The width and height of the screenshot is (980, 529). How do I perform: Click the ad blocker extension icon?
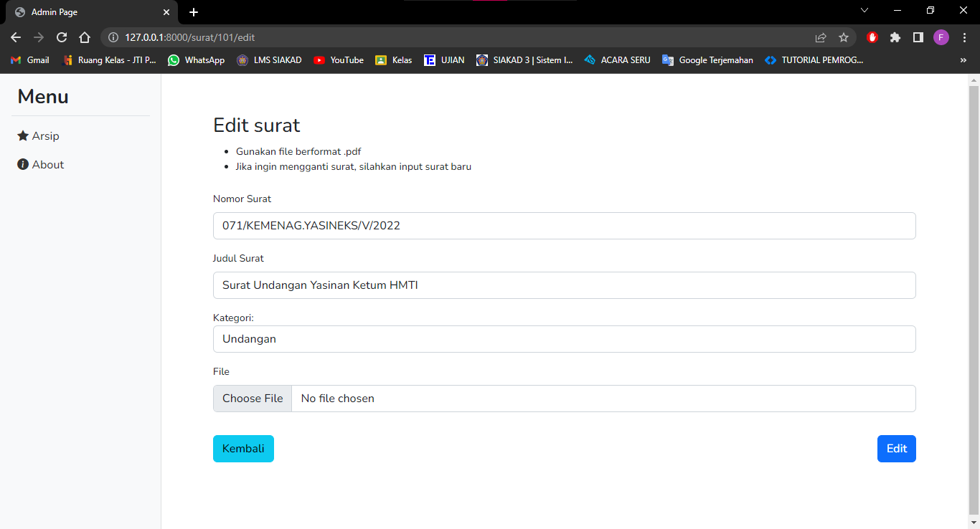pyautogui.click(x=872, y=37)
